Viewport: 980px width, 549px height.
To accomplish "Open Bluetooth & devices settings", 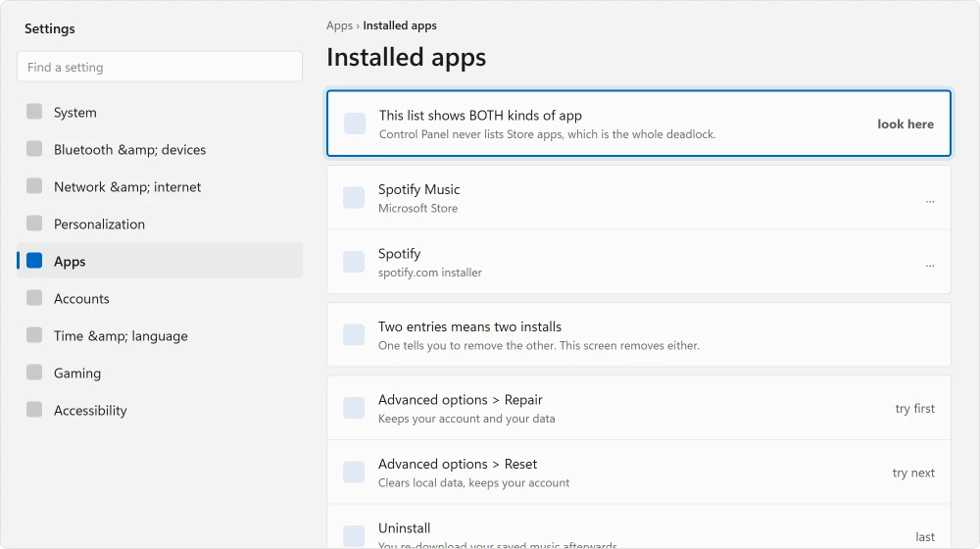I will pos(160,149).
